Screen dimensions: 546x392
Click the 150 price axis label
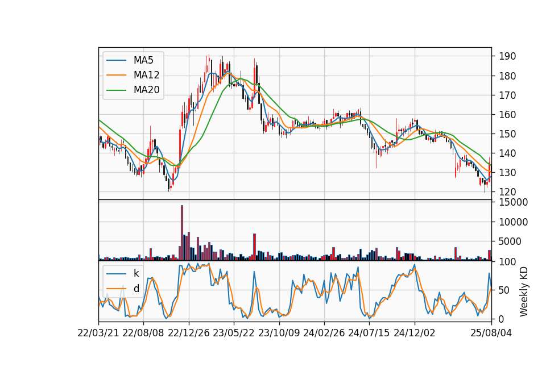(x=507, y=134)
